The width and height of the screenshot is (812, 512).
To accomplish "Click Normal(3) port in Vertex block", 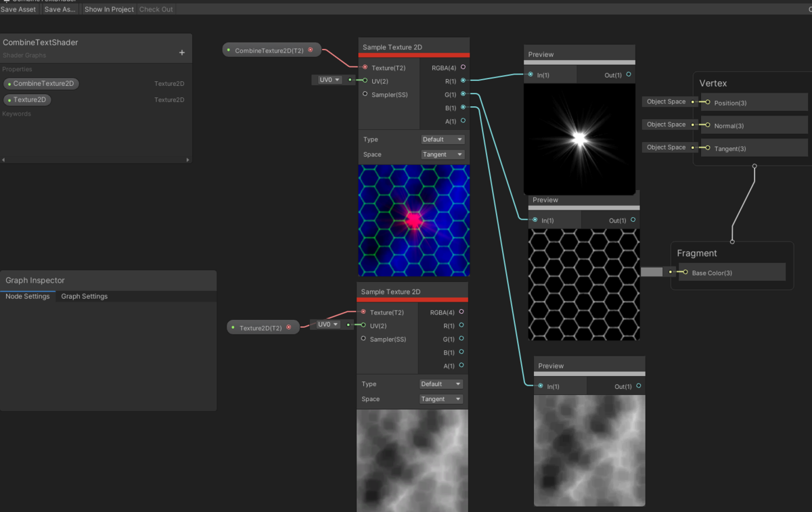I will (708, 125).
